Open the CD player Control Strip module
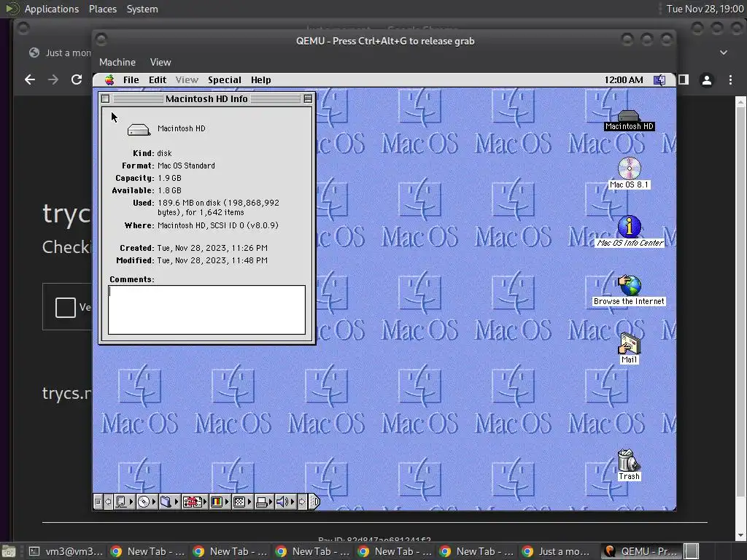The image size is (747, 560). click(147, 502)
